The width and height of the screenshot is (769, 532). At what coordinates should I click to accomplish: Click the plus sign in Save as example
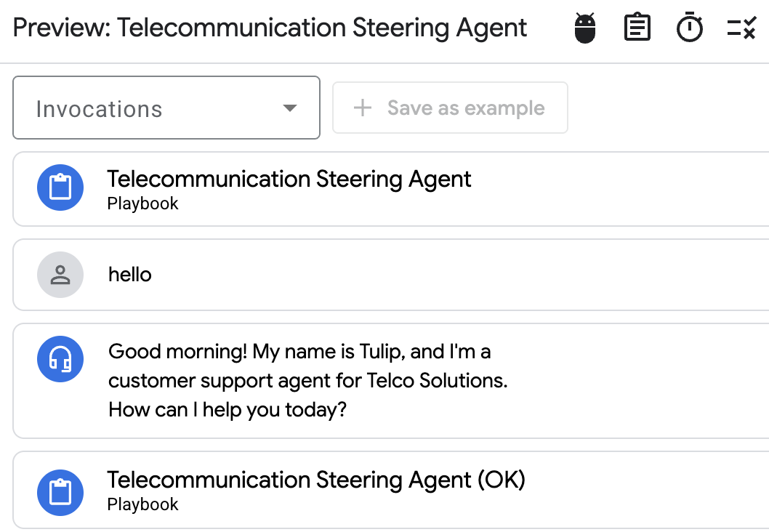361,108
